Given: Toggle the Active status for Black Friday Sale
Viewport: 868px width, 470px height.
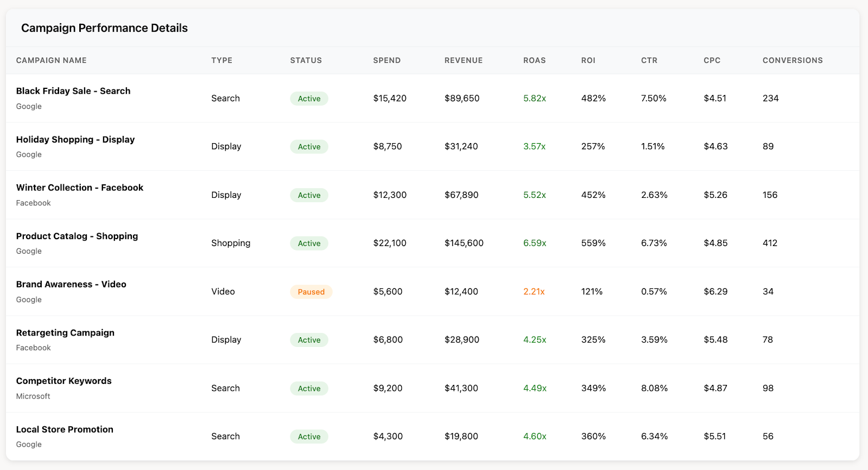Looking at the screenshot, I should tap(309, 98).
